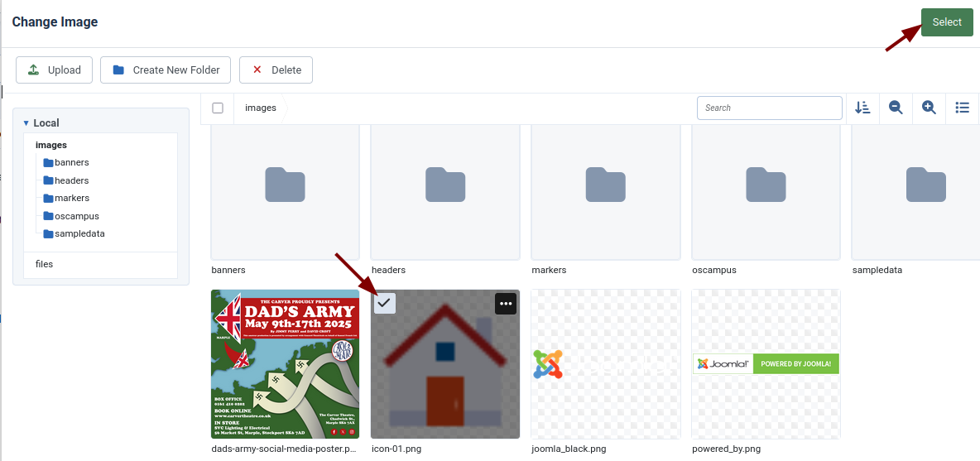Viewport: 980px width, 461px height.
Task: Switch to list view icon
Action: pos(962,108)
